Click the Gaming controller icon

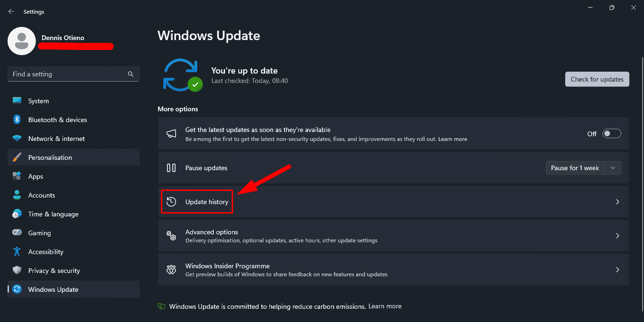17,232
